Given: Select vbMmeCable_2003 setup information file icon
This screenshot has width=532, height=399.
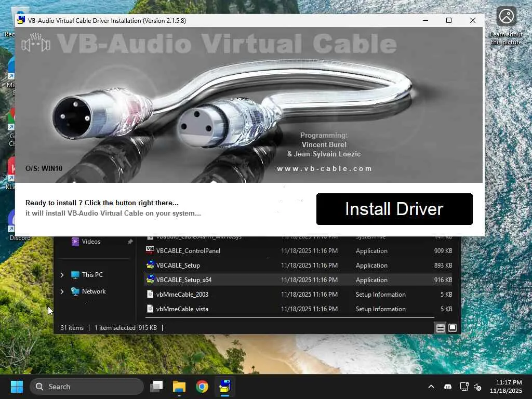Looking at the screenshot, I should pyautogui.click(x=150, y=294).
